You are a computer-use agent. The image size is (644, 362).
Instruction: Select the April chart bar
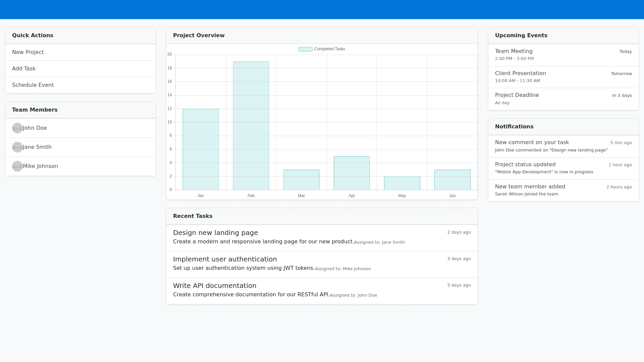click(x=352, y=173)
